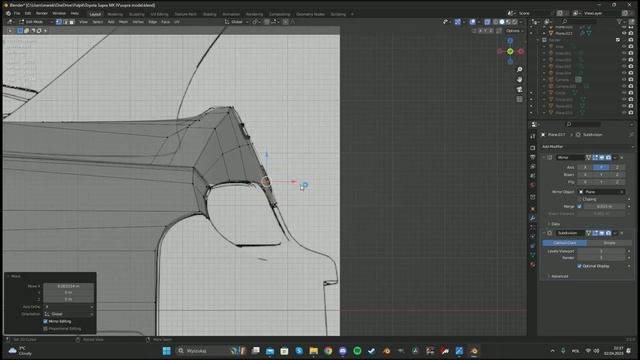
Task: Open Global transform orientation dropdown
Action: (x=237, y=22)
